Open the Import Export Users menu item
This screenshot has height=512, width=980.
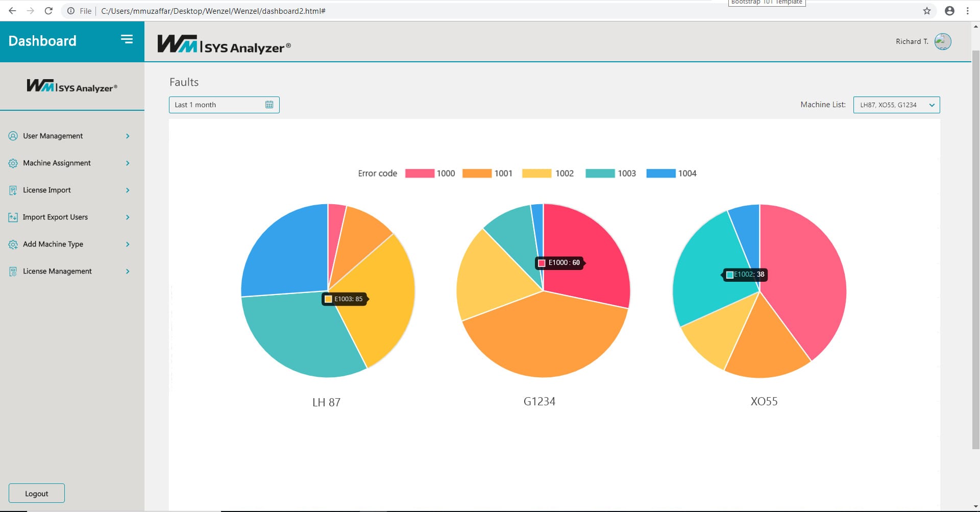[55, 217]
